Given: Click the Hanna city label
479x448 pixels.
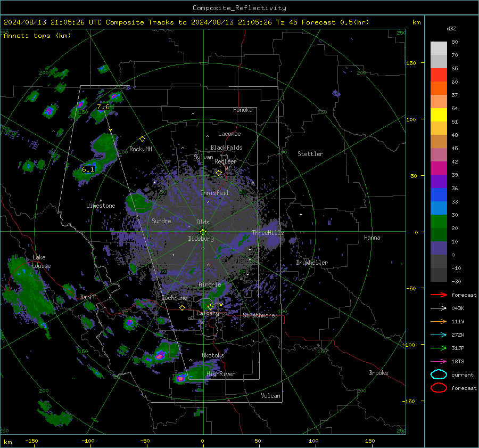Looking at the screenshot, I should click(x=372, y=238).
